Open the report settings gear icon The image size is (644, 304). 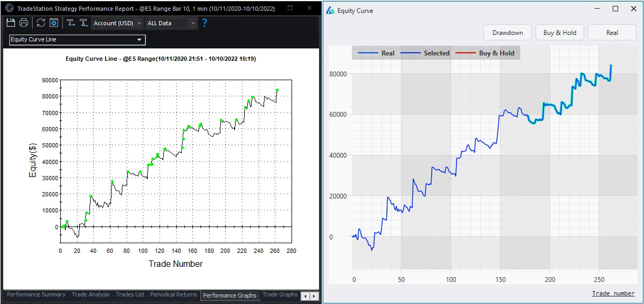coord(54,23)
